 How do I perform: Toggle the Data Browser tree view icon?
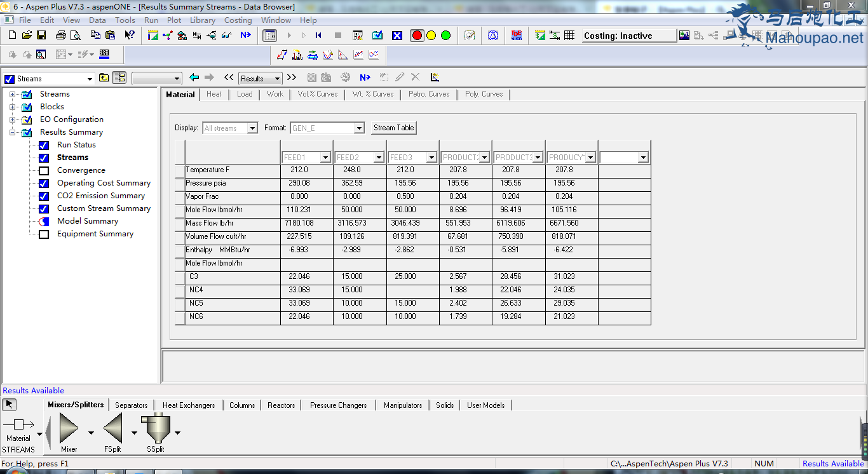point(119,78)
